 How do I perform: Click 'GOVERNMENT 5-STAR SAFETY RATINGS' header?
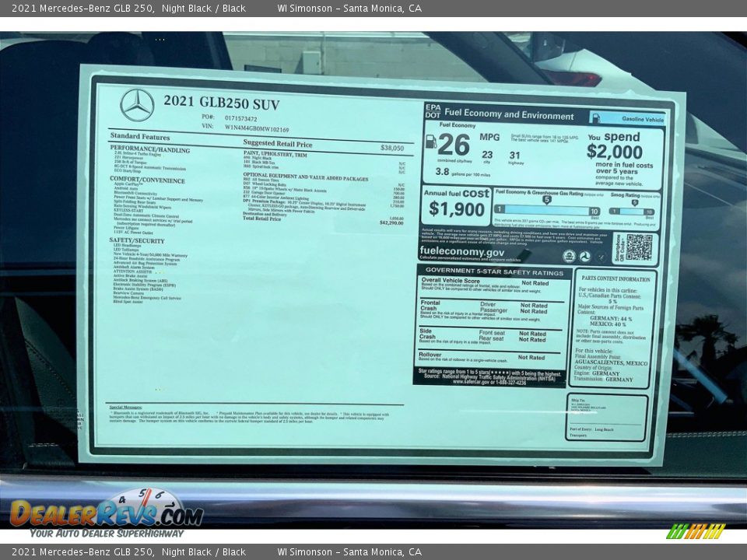(495, 271)
